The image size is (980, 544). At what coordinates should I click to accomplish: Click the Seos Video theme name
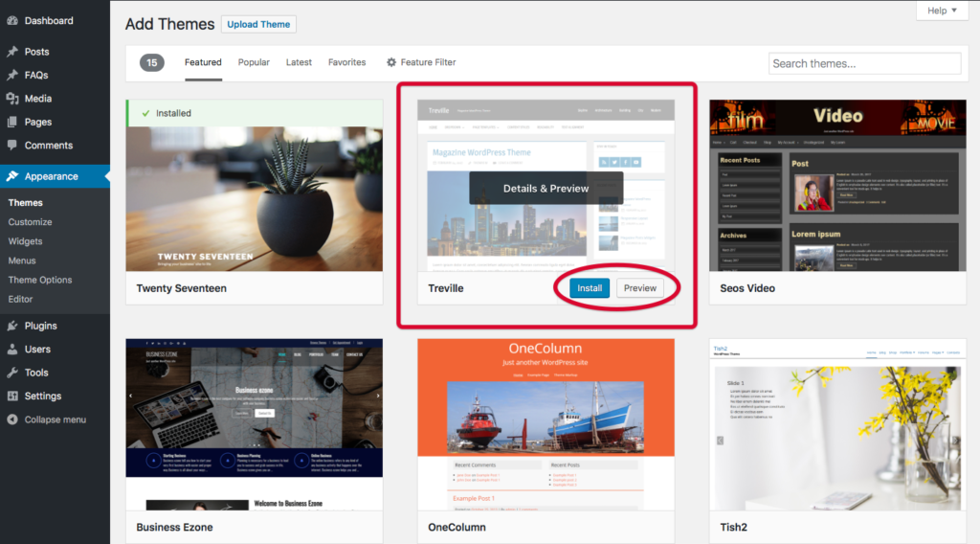click(747, 288)
